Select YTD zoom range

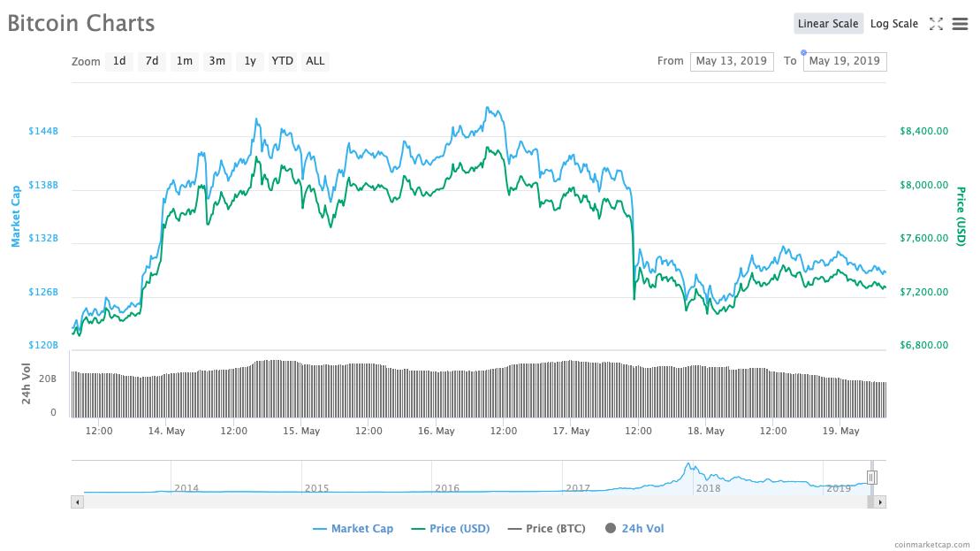pos(282,61)
